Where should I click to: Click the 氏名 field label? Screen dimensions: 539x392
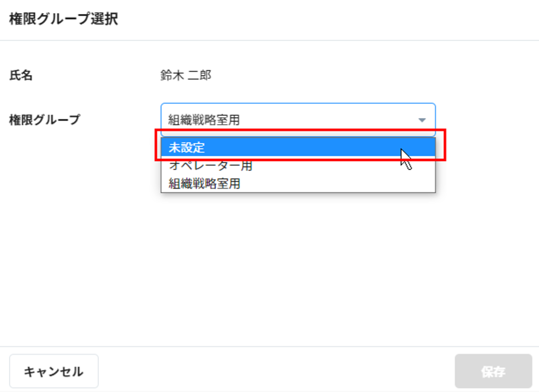tap(21, 76)
